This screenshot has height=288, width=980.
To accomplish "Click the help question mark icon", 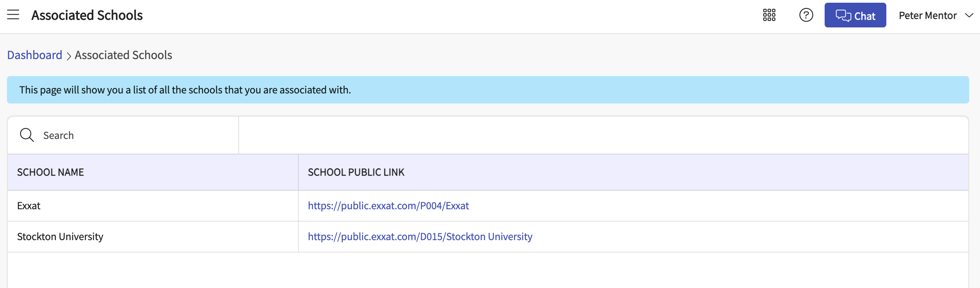I will coord(806,15).
